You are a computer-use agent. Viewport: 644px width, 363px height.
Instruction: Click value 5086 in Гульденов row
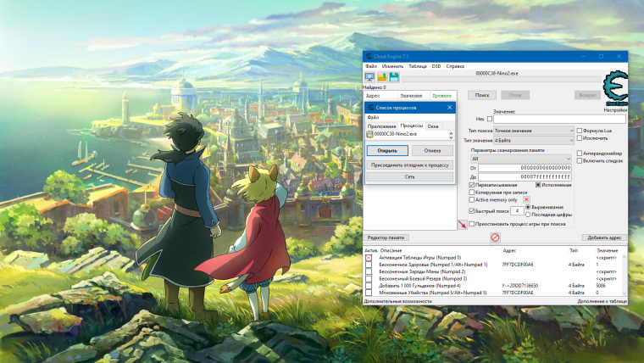[601, 286]
